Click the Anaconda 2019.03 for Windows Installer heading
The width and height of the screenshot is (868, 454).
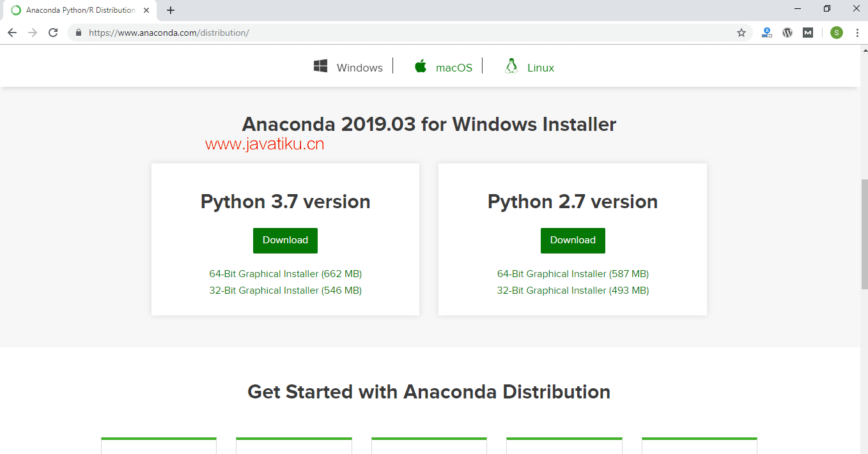point(429,124)
